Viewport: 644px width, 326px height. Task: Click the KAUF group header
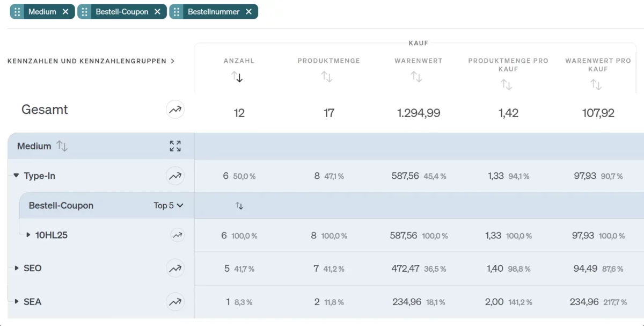click(x=419, y=43)
